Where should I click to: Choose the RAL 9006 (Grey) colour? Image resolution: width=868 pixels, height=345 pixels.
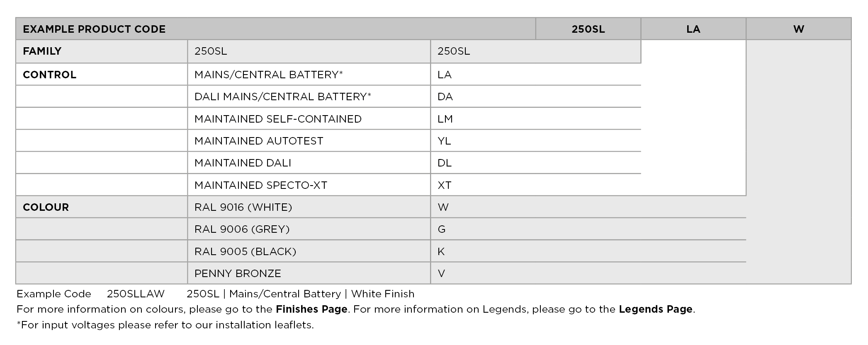pos(242,229)
